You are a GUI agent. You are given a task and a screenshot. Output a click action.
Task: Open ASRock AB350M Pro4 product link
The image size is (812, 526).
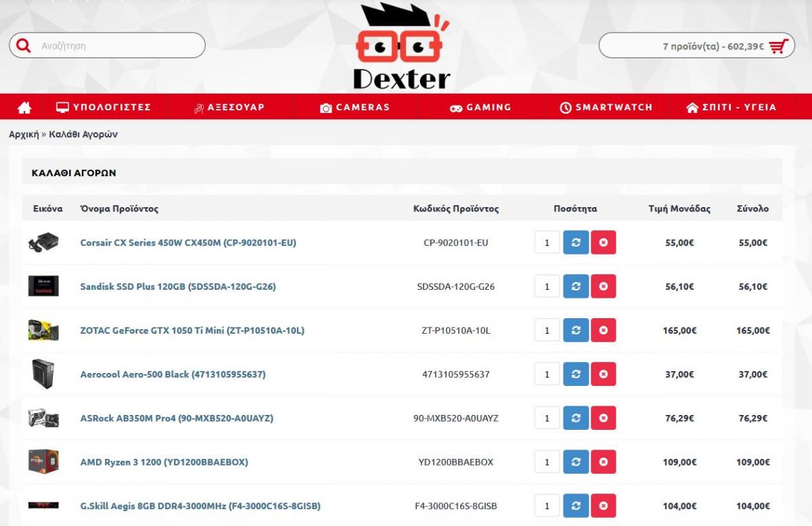click(x=177, y=418)
